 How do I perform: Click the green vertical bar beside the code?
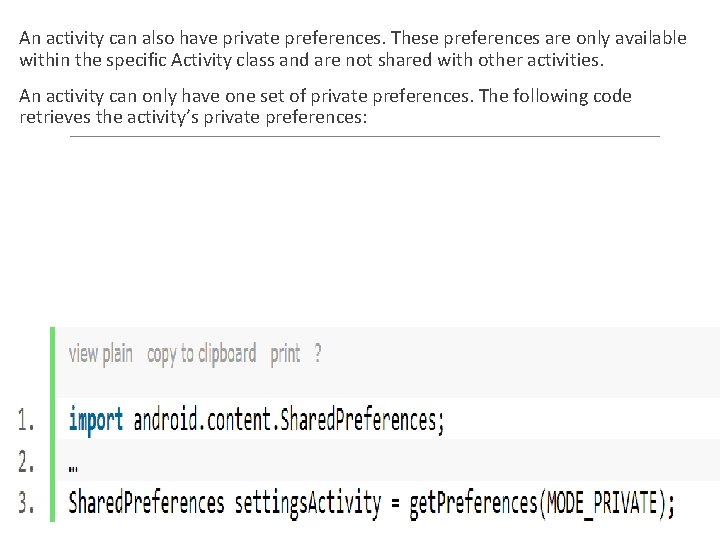point(52,425)
